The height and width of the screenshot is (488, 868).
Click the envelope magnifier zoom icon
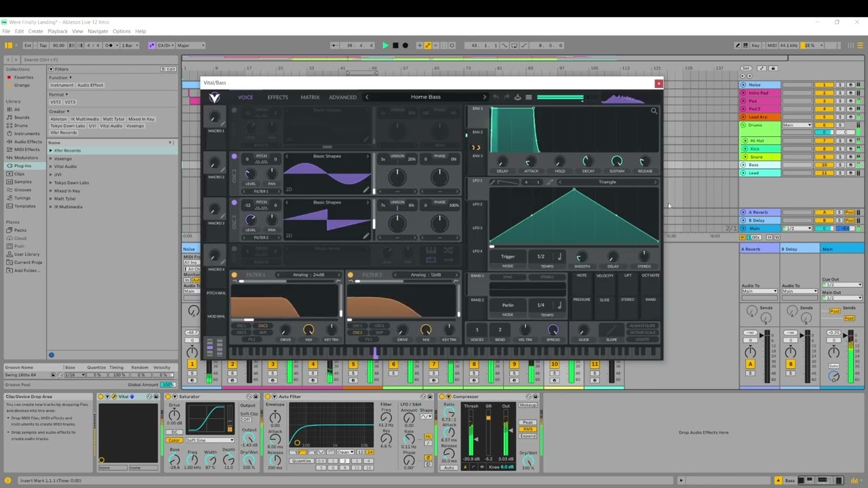pyautogui.click(x=654, y=111)
